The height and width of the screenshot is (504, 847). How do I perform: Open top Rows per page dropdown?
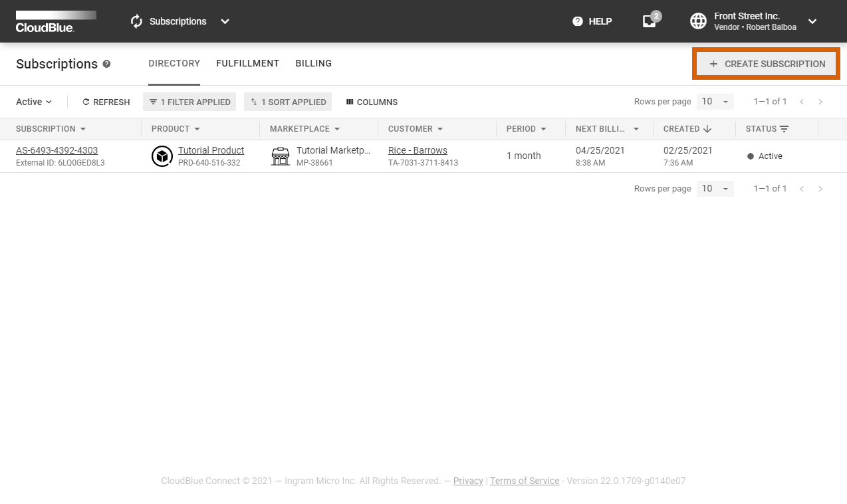[x=715, y=102]
